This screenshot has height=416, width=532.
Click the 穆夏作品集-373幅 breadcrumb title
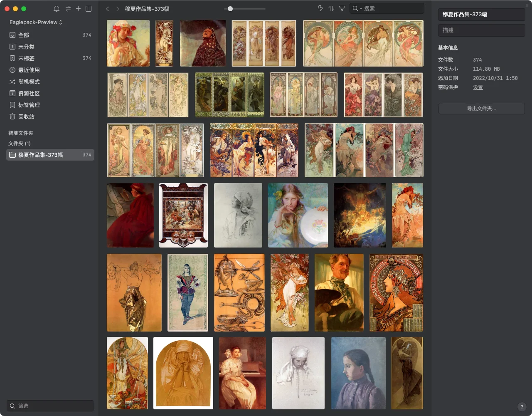click(147, 9)
